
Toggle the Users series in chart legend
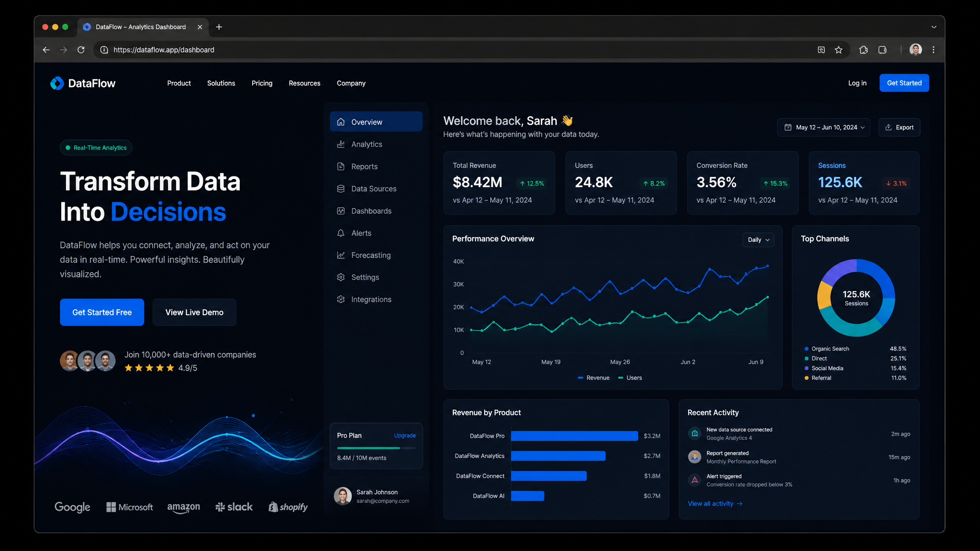pyautogui.click(x=630, y=378)
